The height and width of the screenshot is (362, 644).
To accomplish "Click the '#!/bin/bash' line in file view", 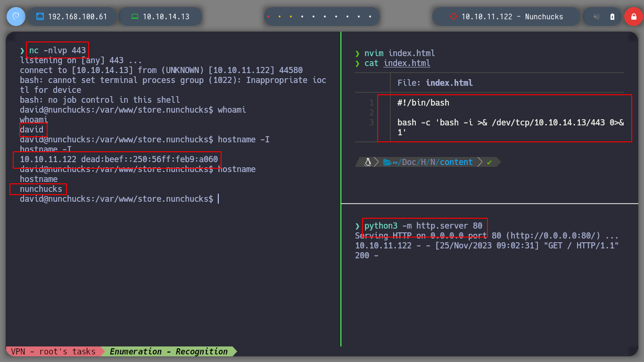I will [423, 103].
